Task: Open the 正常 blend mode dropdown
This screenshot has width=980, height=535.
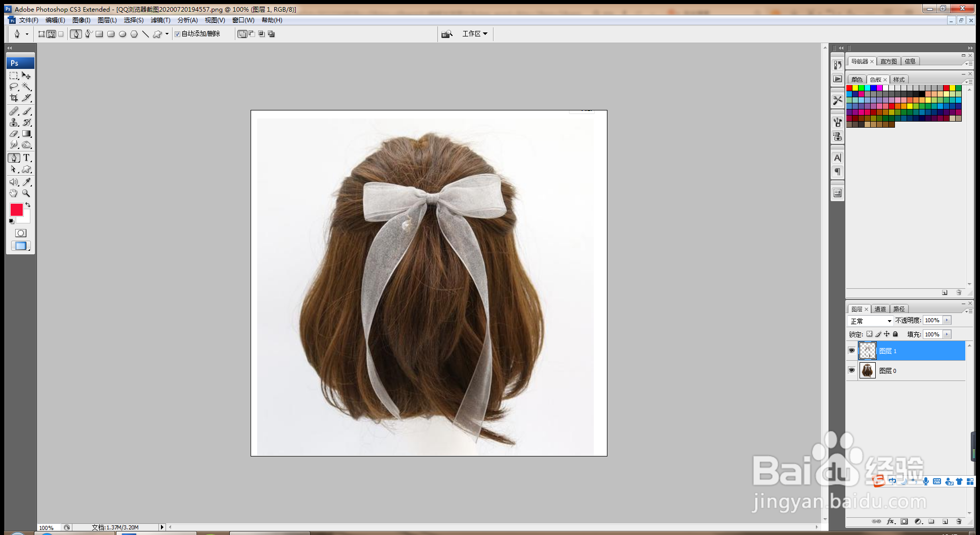Action: [x=871, y=321]
